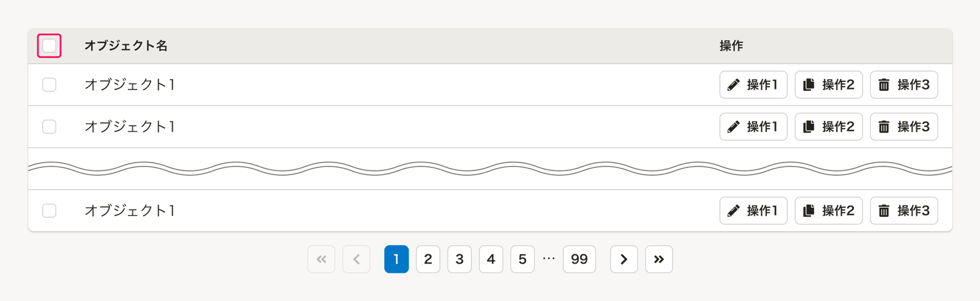Screen dimensions: 980x301
Task: Select page 2 in pagination
Action: [428, 259]
